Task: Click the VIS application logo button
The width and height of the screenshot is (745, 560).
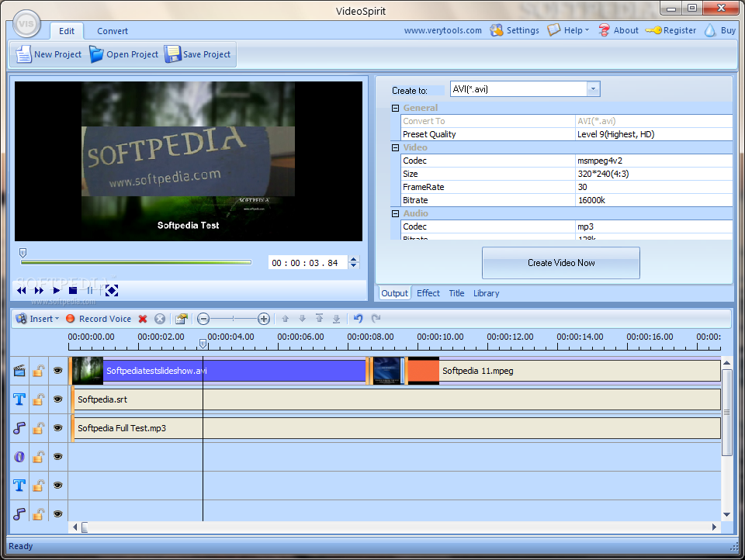Action: click(x=26, y=24)
